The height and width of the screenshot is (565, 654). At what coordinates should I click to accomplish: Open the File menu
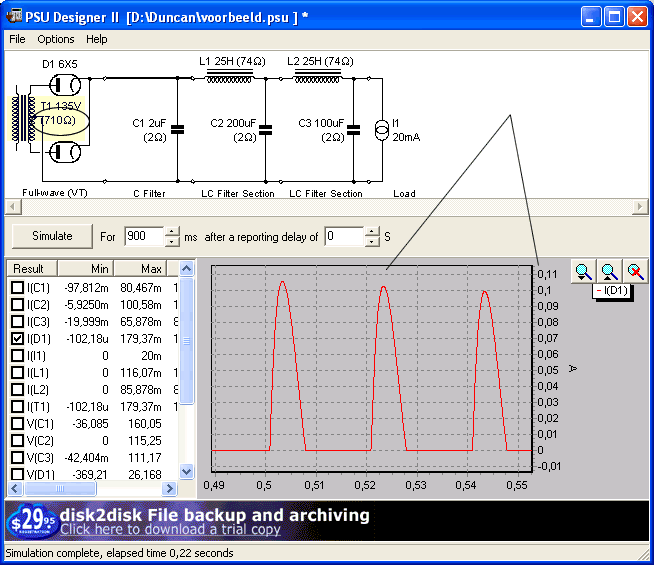pyautogui.click(x=17, y=39)
